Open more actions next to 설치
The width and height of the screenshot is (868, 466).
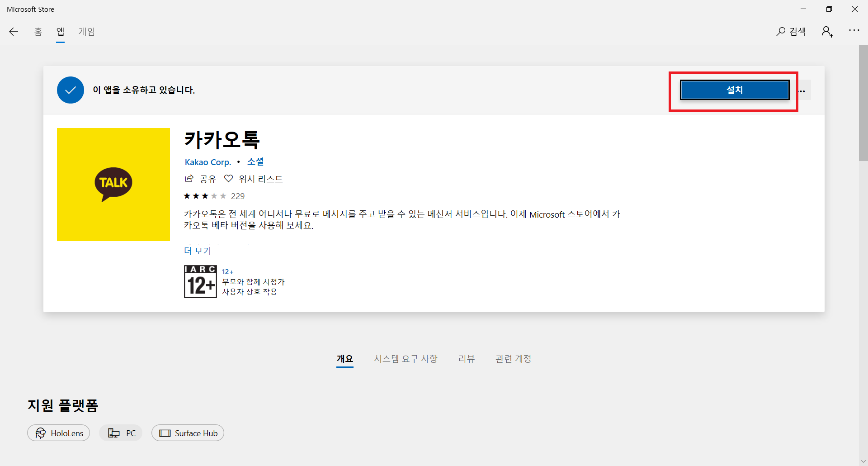[802, 90]
